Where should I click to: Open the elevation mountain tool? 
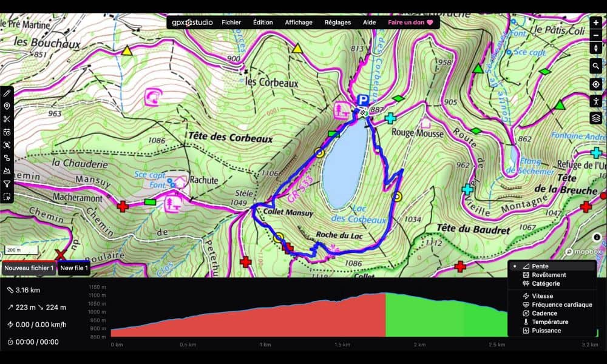(x=7, y=171)
